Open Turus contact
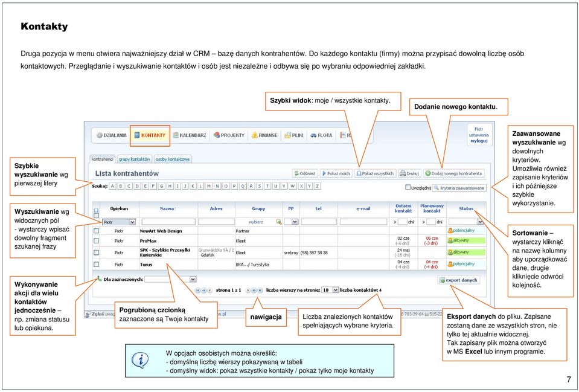579x392 pixels. (146, 265)
